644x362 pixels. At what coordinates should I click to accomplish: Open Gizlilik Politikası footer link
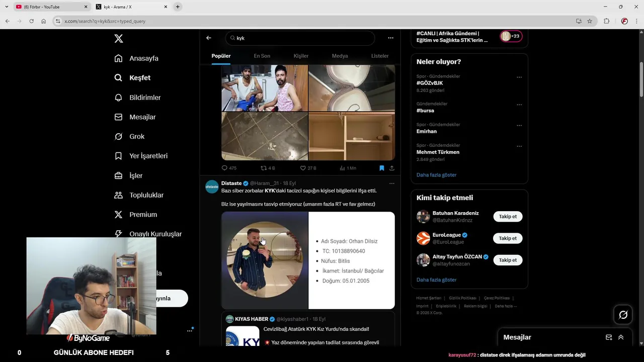pyautogui.click(x=462, y=298)
